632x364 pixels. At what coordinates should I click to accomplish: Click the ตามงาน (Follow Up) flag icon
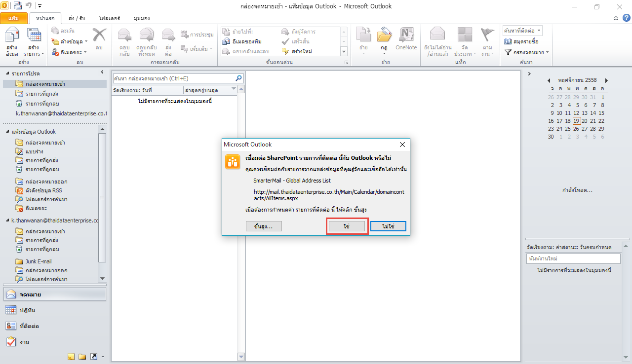click(x=487, y=35)
